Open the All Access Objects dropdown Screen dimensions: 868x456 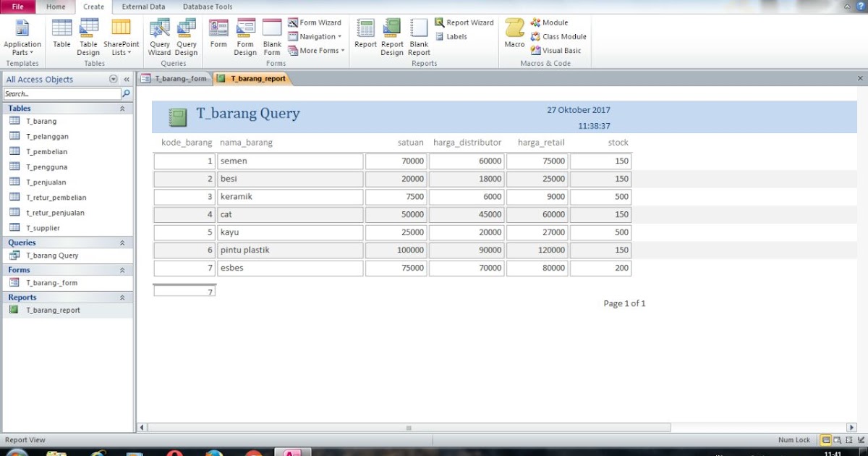click(113, 80)
